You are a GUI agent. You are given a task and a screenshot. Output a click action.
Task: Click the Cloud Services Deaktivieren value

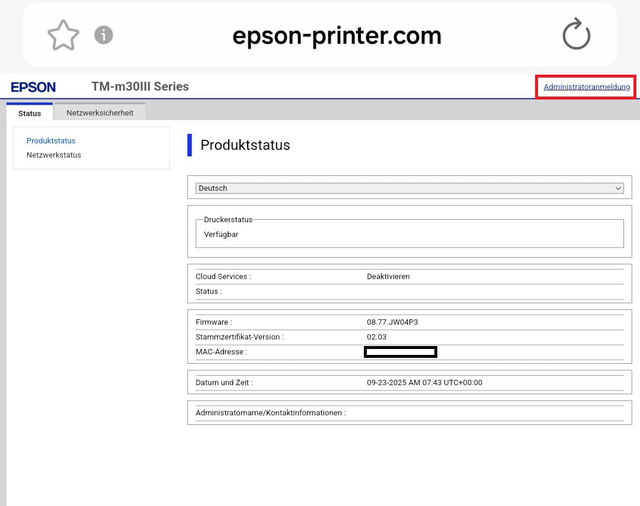pos(388,276)
